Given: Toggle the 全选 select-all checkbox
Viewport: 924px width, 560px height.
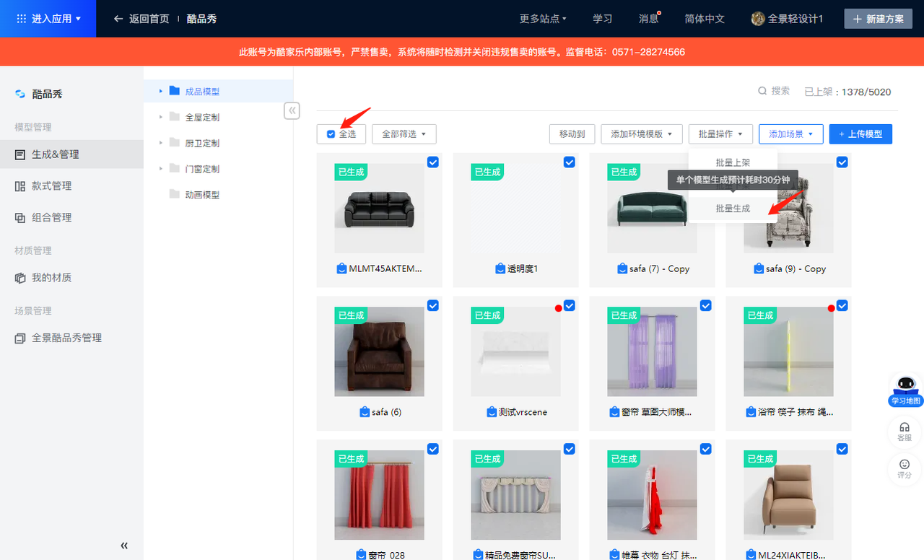Looking at the screenshot, I should pyautogui.click(x=331, y=134).
